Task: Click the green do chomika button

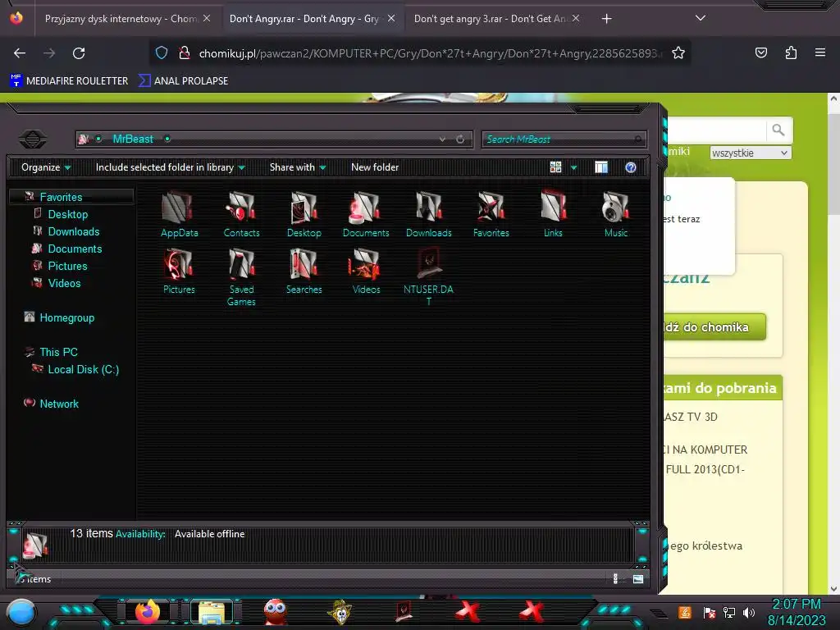Action: tap(714, 326)
